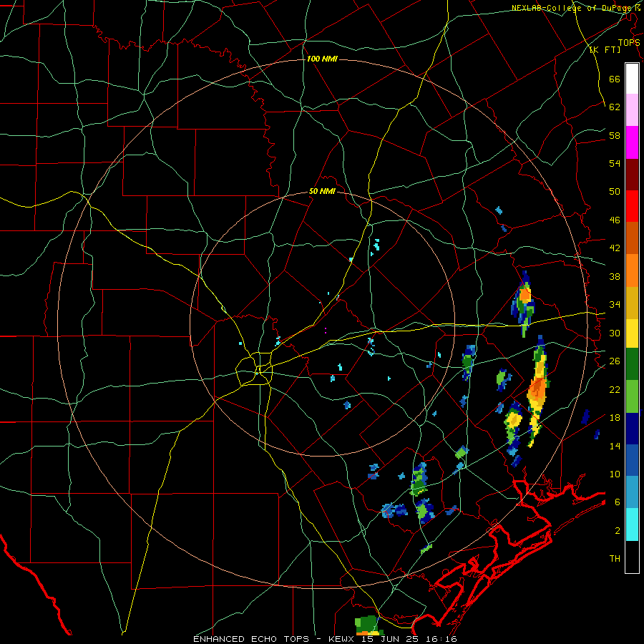Screen dimensions: 644x644
Task: Click the navy blue legend swatch
Action: tap(632, 429)
